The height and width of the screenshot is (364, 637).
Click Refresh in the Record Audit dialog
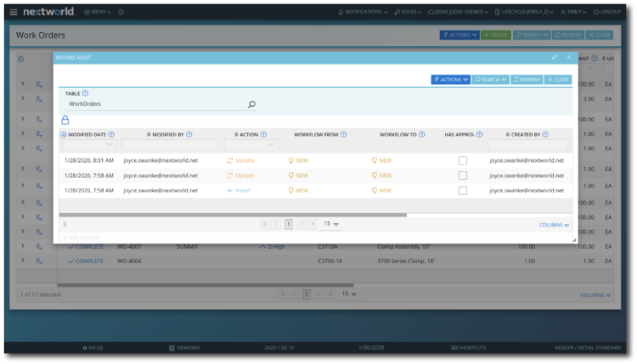click(x=527, y=80)
